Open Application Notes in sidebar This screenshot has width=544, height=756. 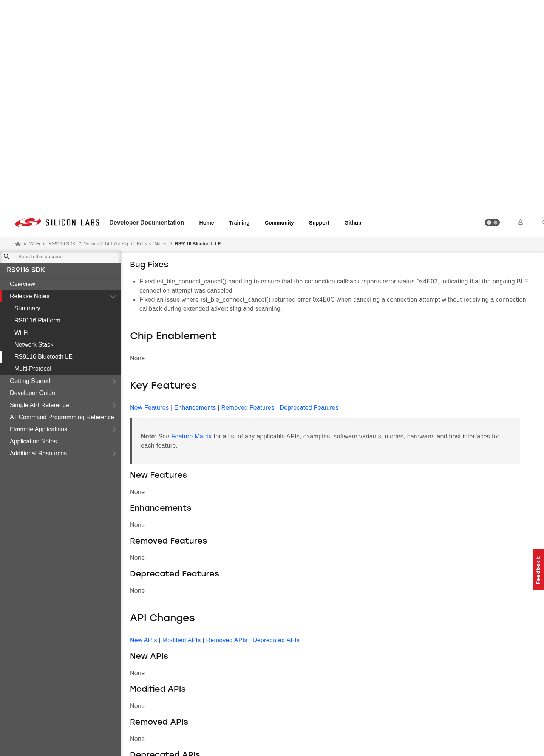[60, 442]
